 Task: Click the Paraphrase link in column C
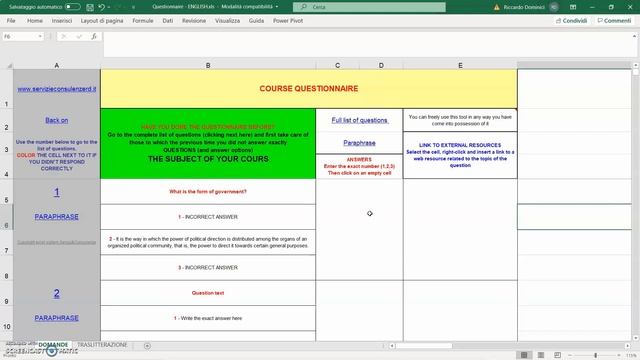pos(359,142)
